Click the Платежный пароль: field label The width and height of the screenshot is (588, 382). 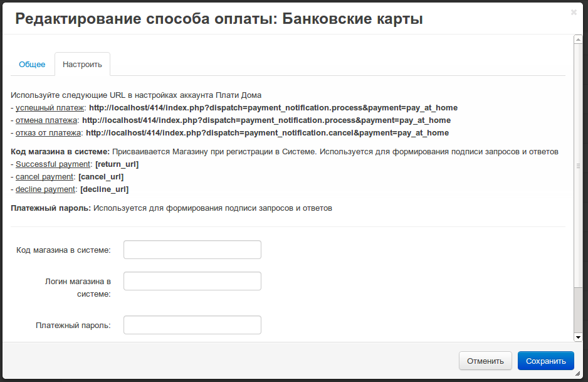73,326
